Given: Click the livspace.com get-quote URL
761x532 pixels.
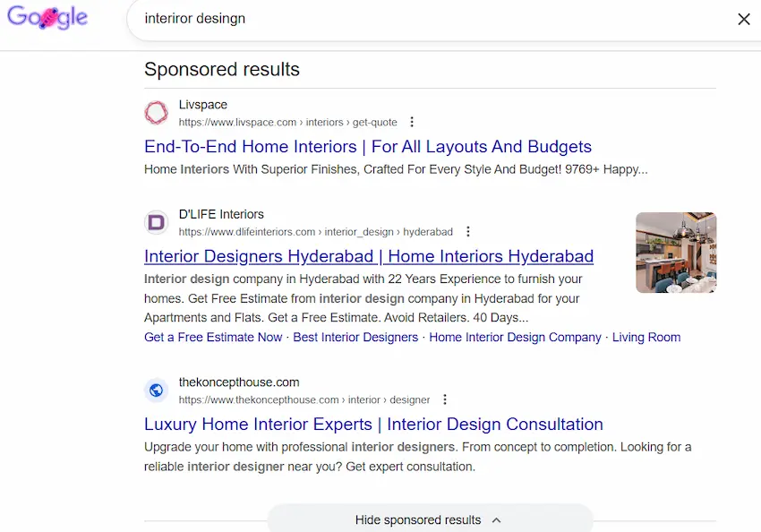Looking at the screenshot, I should point(287,123).
